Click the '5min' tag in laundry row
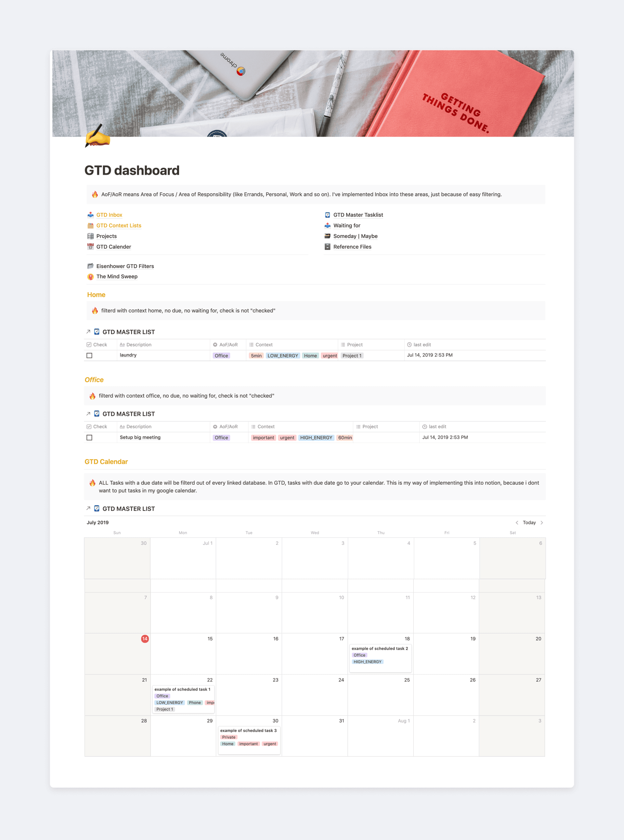The width and height of the screenshot is (624, 840). (x=256, y=356)
